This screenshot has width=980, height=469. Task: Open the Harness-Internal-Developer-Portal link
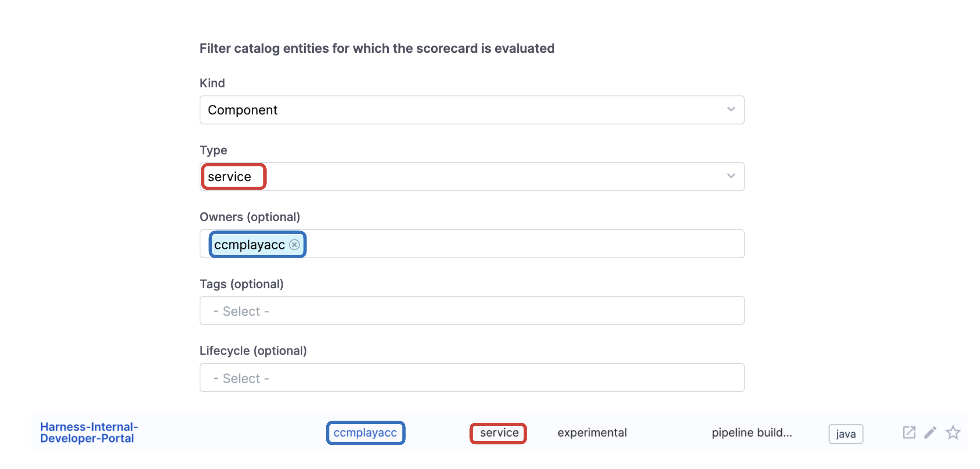89,432
